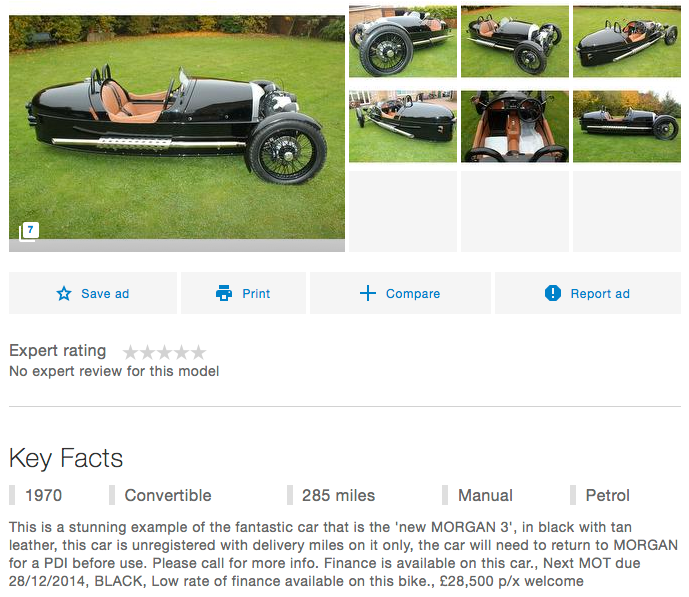Click the first empty image placeholder
This screenshot has width=689, height=597.
click(403, 211)
